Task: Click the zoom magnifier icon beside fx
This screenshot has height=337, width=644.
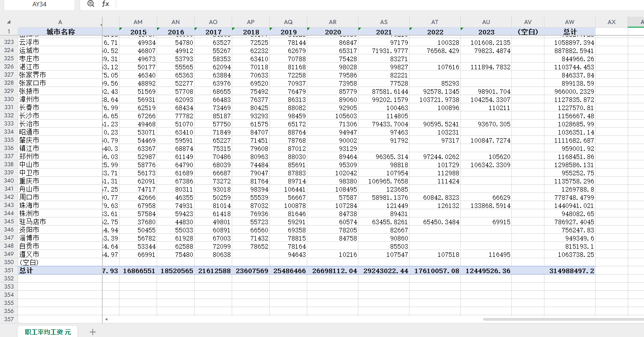Action: 91,4
